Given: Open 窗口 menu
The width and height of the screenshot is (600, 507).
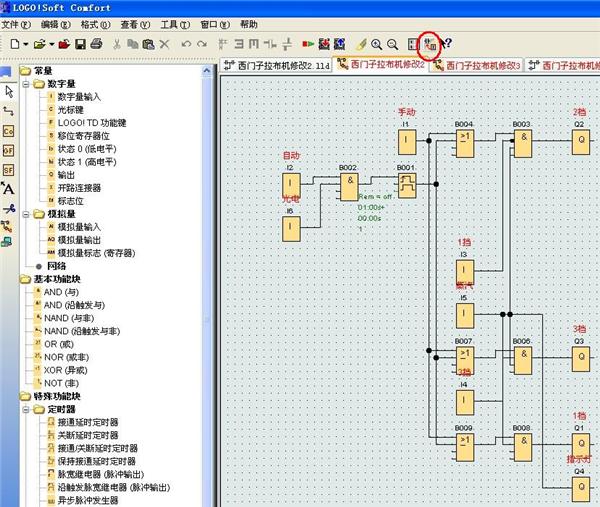Looking at the screenshot, I should click(x=215, y=25).
